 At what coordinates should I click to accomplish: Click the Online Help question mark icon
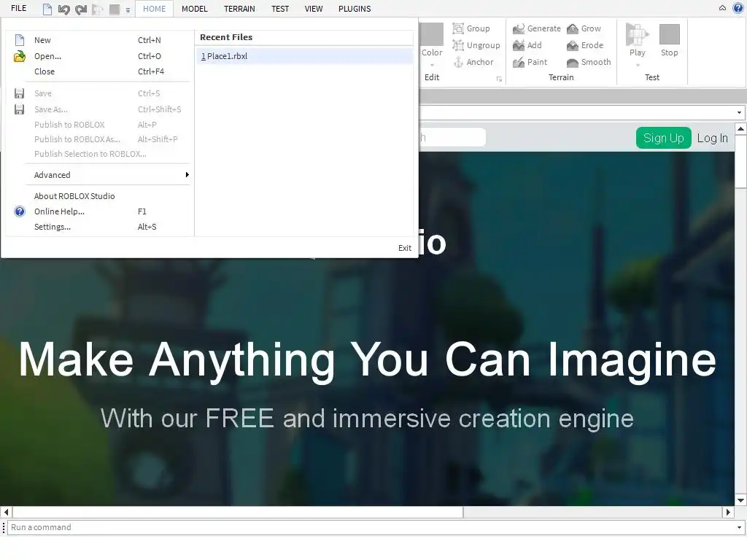(20, 211)
